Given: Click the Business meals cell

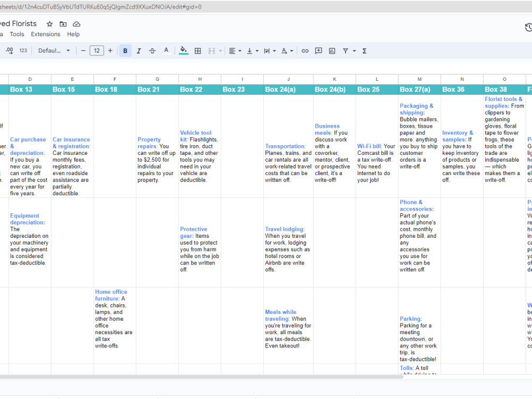Looking at the screenshot, I should 335,146.
